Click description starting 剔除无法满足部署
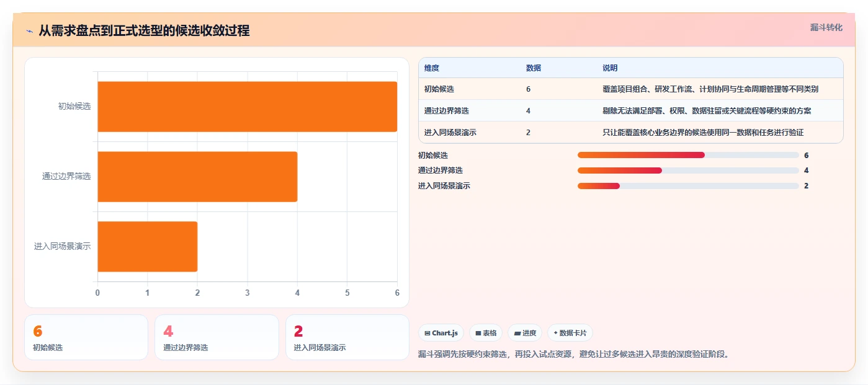This screenshot has width=868, height=385. click(x=707, y=111)
